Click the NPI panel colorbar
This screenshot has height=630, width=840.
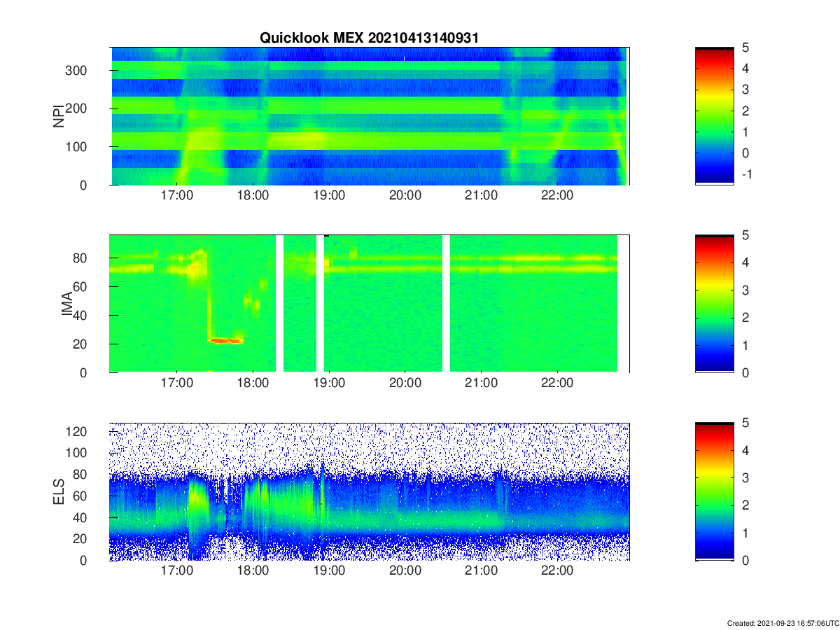point(715,116)
